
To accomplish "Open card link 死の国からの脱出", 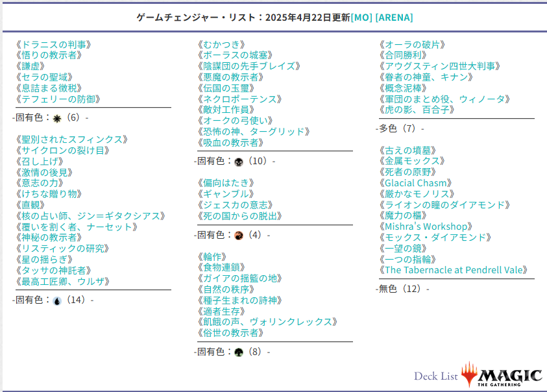I will pyautogui.click(x=239, y=216).
